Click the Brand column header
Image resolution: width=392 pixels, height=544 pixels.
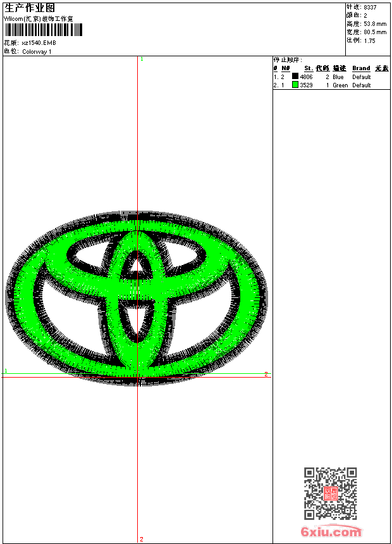tap(361, 68)
